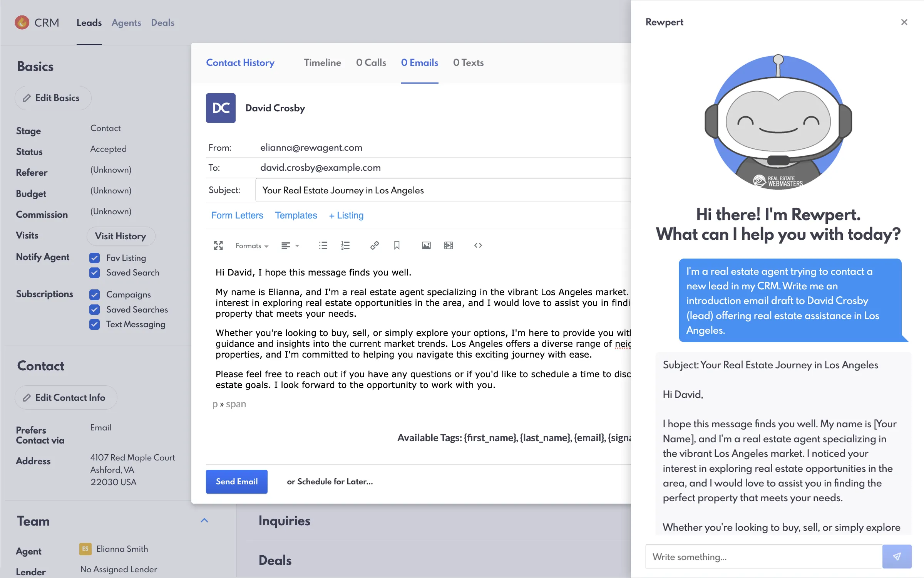The height and width of the screenshot is (578, 924).
Task: Click the Write something chat input
Action: click(x=764, y=556)
